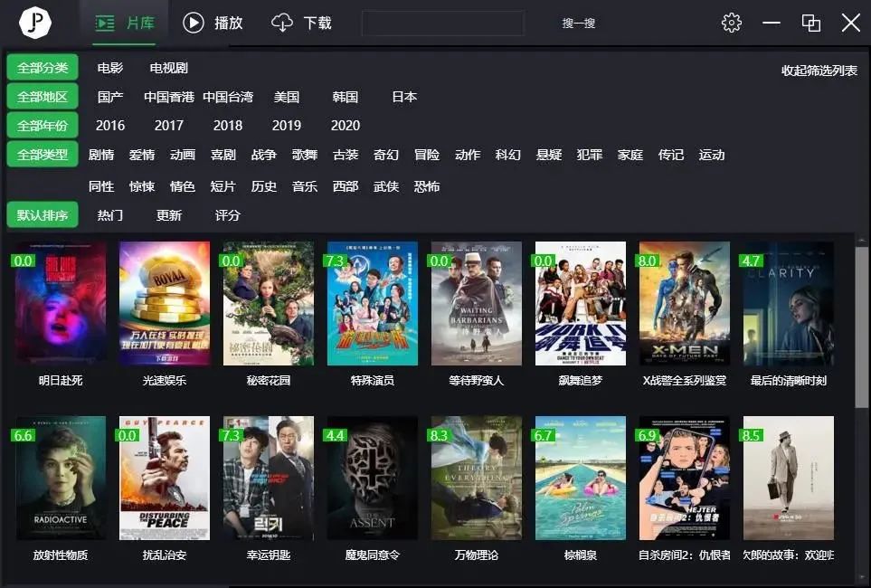The image size is (871, 588).
Task: Sort by 热门 popularity
Action: pyautogui.click(x=110, y=215)
